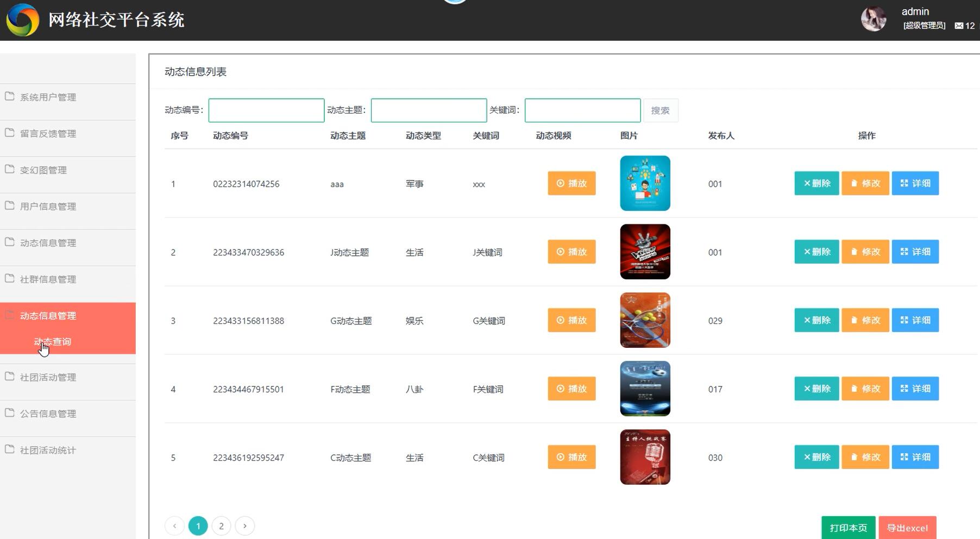Play the video for dynamic aaa
The width and height of the screenshot is (980, 539).
point(571,183)
